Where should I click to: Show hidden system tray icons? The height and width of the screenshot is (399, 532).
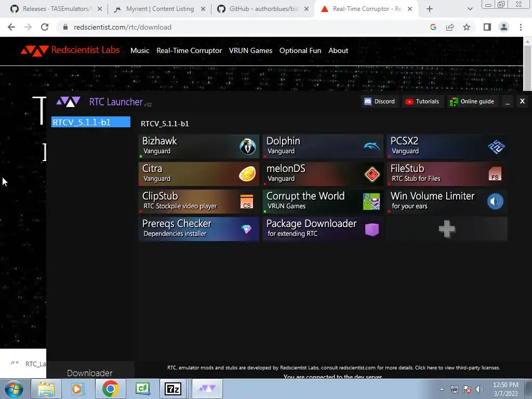[442, 389]
